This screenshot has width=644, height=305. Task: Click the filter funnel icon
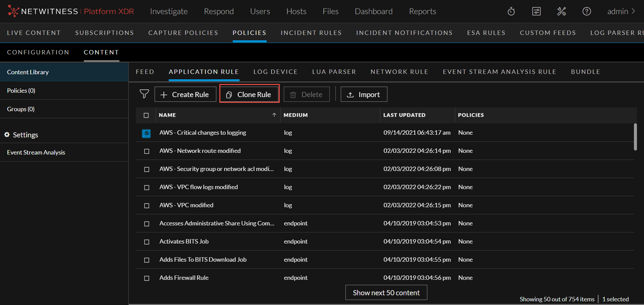tap(144, 94)
